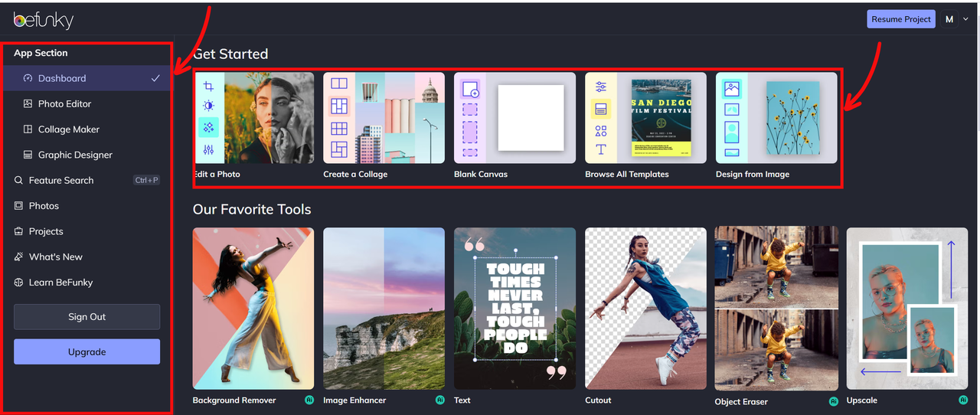Click the Upgrade button

pos(87,351)
